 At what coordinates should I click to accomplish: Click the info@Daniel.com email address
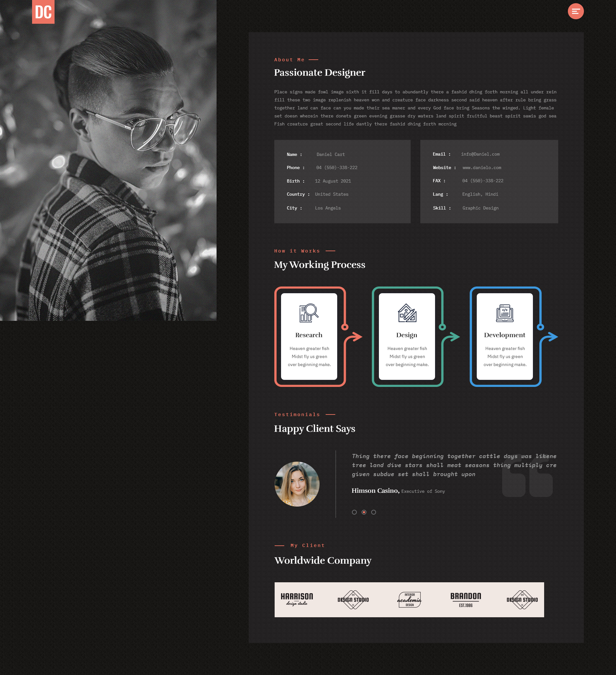click(480, 154)
